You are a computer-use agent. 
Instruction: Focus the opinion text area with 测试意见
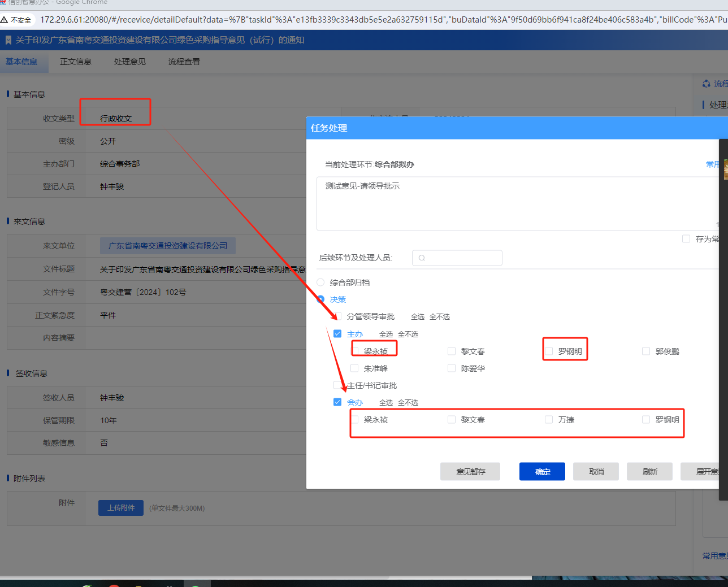tap(517, 203)
